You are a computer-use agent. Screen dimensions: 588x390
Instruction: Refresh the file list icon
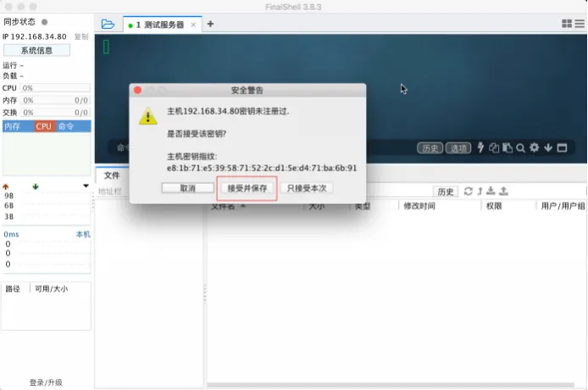click(x=469, y=191)
